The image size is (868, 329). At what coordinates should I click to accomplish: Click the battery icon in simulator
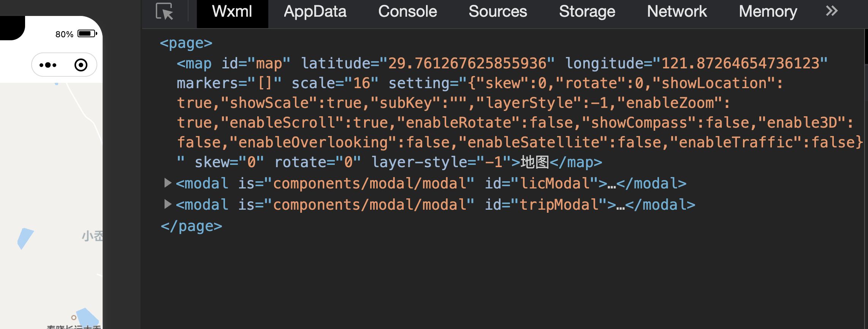(x=87, y=34)
